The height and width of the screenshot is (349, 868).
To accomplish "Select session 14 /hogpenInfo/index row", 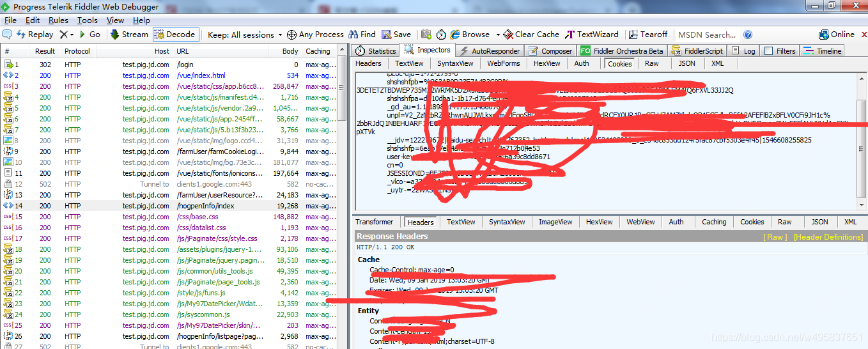I will click(169, 206).
